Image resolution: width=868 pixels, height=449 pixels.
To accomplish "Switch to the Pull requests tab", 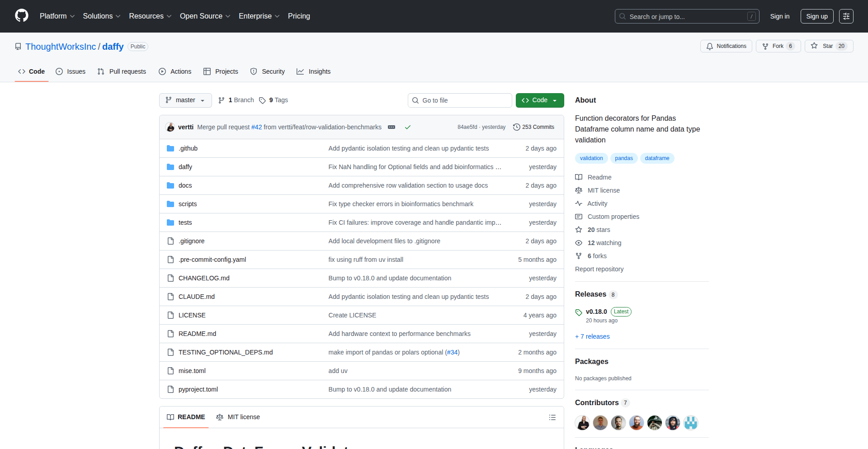I will [x=121, y=71].
